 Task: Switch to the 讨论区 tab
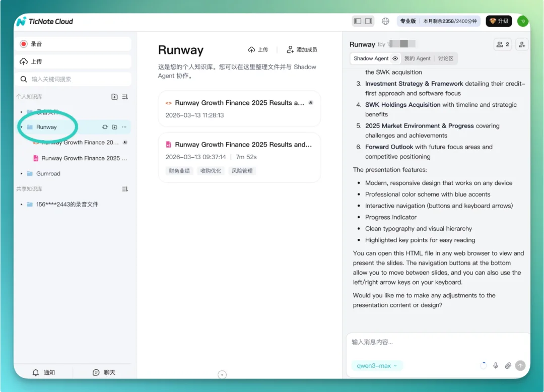(446, 58)
